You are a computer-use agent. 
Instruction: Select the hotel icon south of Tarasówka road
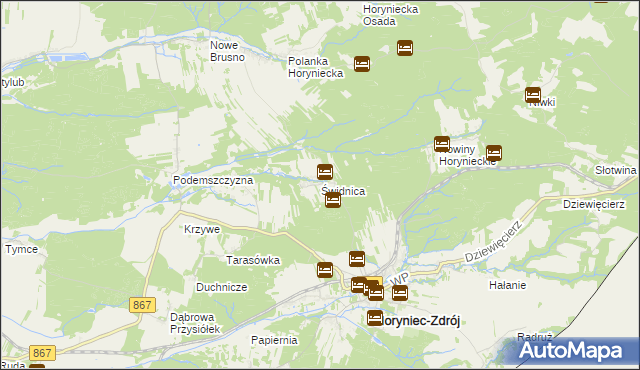coord(325,270)
